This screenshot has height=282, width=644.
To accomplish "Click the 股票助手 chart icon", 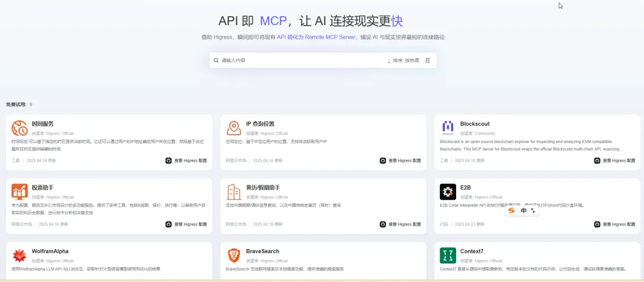I will click(x=20, y=192).
